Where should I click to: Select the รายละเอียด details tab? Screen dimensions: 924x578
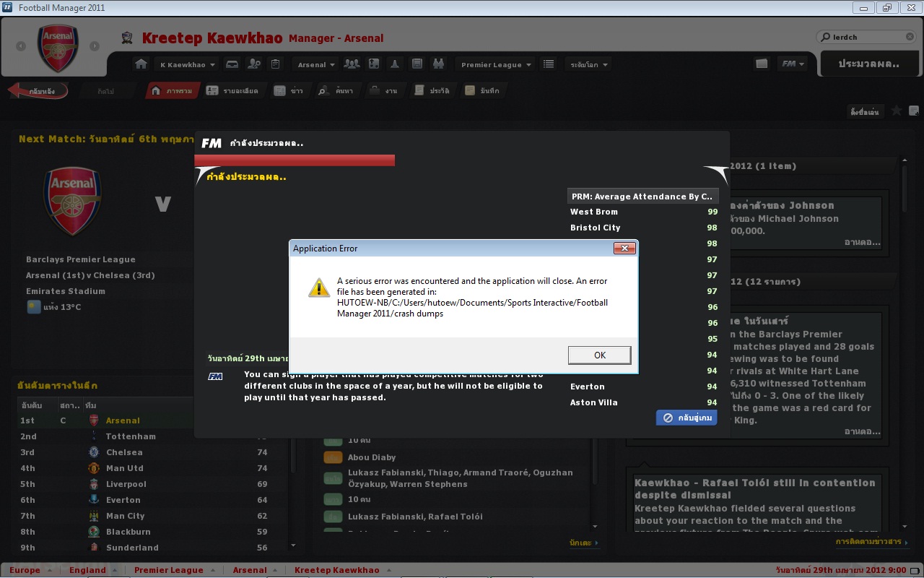tap(232, 91)
